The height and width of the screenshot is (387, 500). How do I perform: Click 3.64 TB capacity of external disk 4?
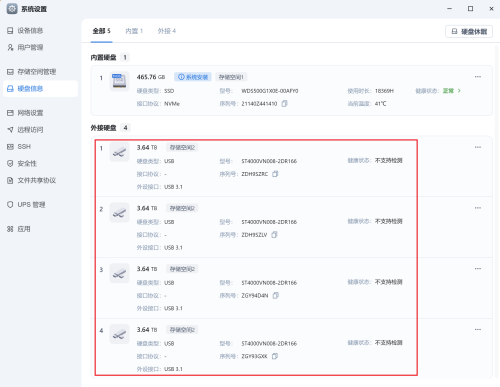tap(147, 330)
